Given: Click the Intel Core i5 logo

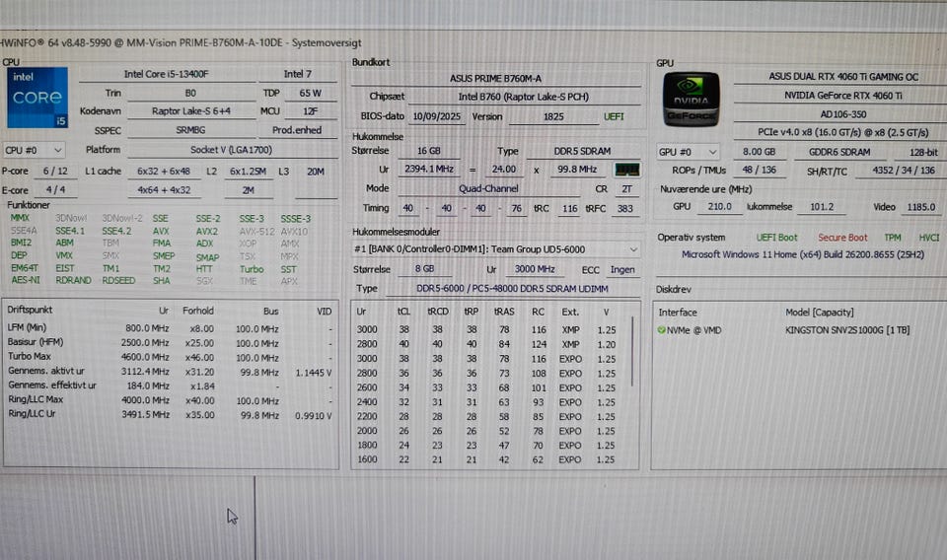Looking at the screenshot, I should click(37, 98).
